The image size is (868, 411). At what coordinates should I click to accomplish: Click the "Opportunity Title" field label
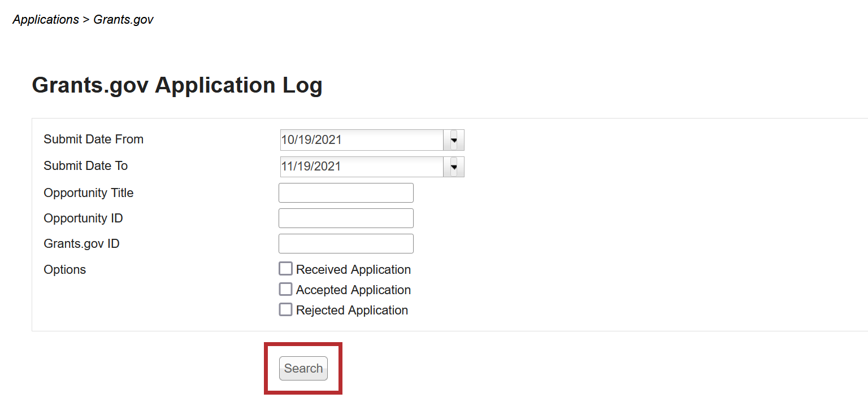(x=89, y=193)
